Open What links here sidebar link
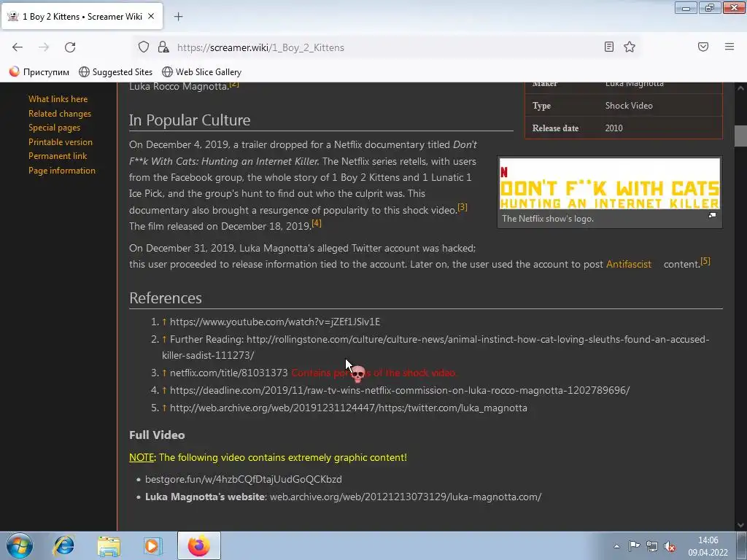747x560 pixels. 58,99
